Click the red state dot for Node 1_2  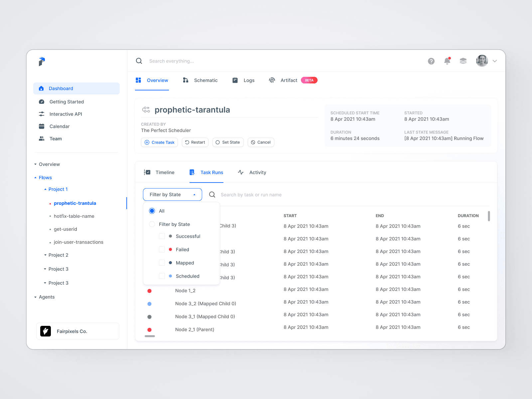[x=150, y=291]
